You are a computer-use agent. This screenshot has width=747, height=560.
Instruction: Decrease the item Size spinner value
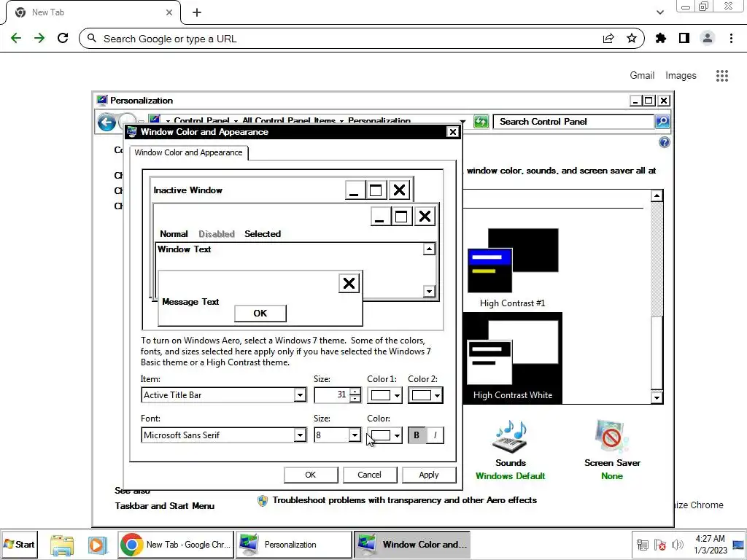click(355, 399)
